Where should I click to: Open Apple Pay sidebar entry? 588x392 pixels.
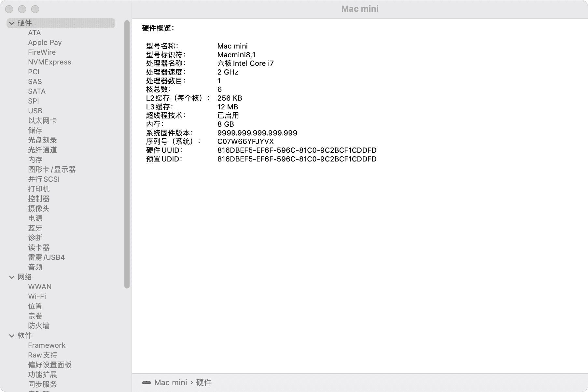click(45, 43)
